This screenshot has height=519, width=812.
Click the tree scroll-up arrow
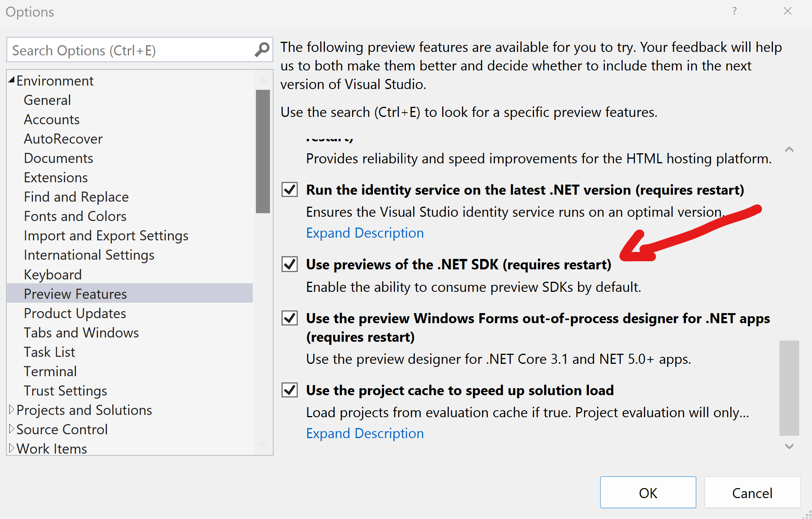(263, 80)
